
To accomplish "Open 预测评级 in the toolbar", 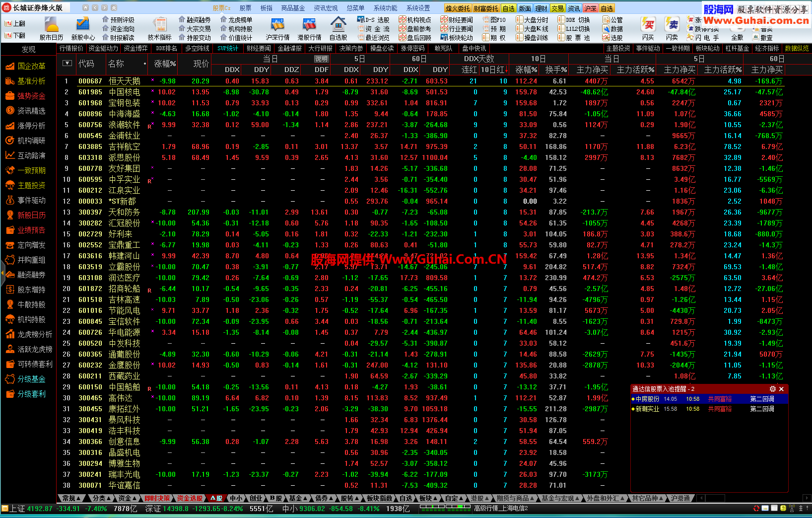I will tap(118, 20).
